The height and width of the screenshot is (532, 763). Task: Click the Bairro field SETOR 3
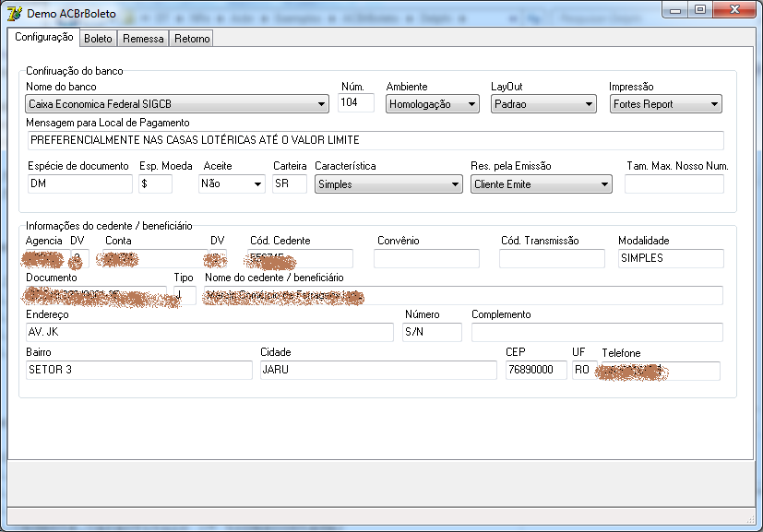(139, 370)
